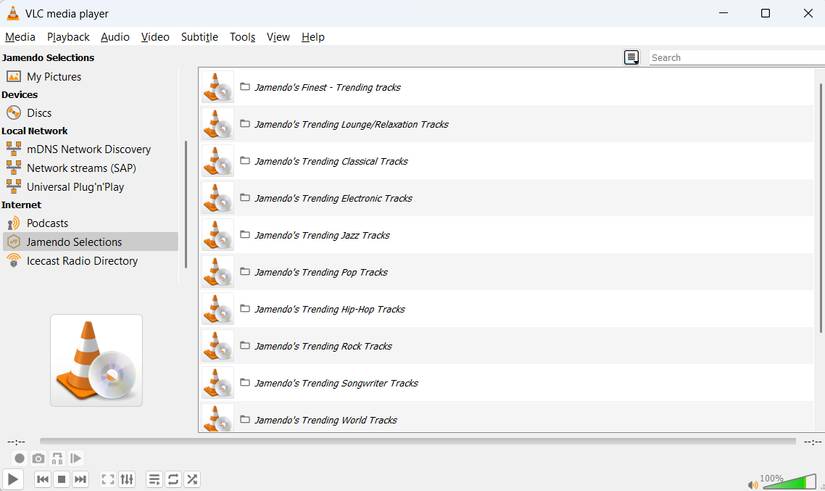Click the cone thumbnail for Rock Tracks
Image resolution: width=825 pixels, height=491 pixels.
click(217, 346)
